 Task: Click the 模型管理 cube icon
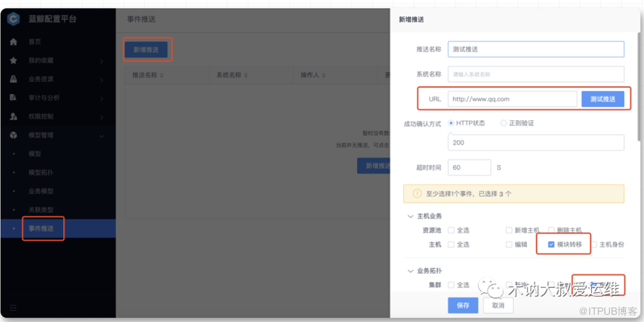(13, 135)
